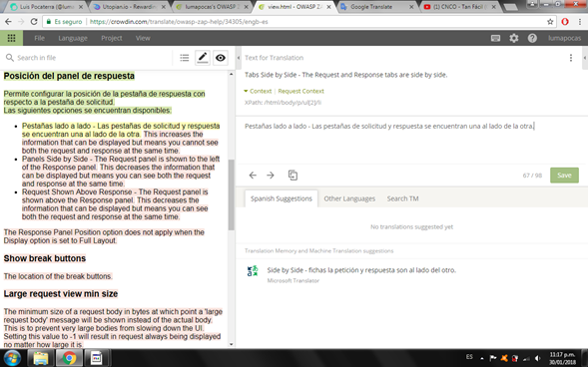This screenshot has width=588, height=367.
Task: Open Chrome from the taskbar
Action: [69, 358]
